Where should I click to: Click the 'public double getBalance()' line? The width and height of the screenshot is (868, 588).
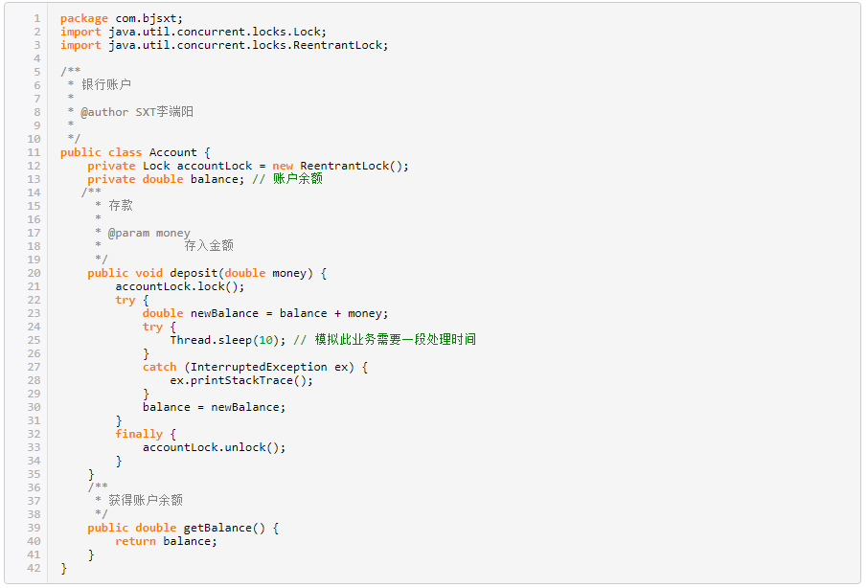point(183,529)
